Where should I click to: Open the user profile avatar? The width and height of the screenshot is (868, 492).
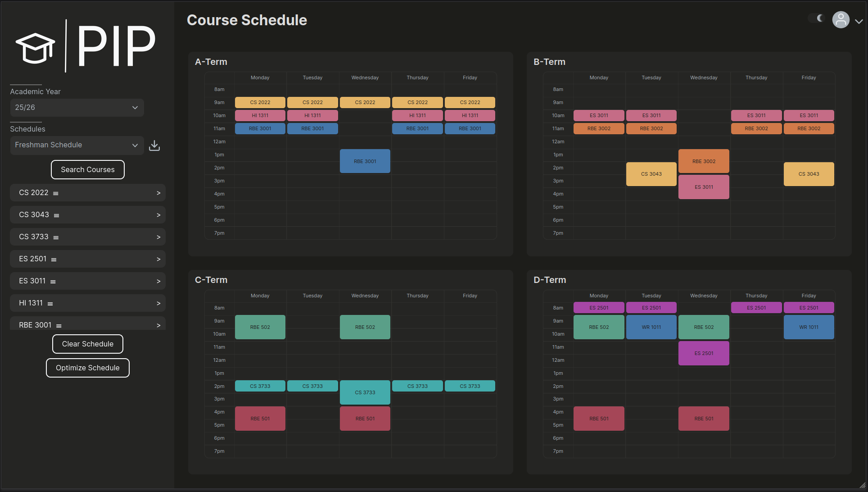pyautogui.click(x=841, y=20)
